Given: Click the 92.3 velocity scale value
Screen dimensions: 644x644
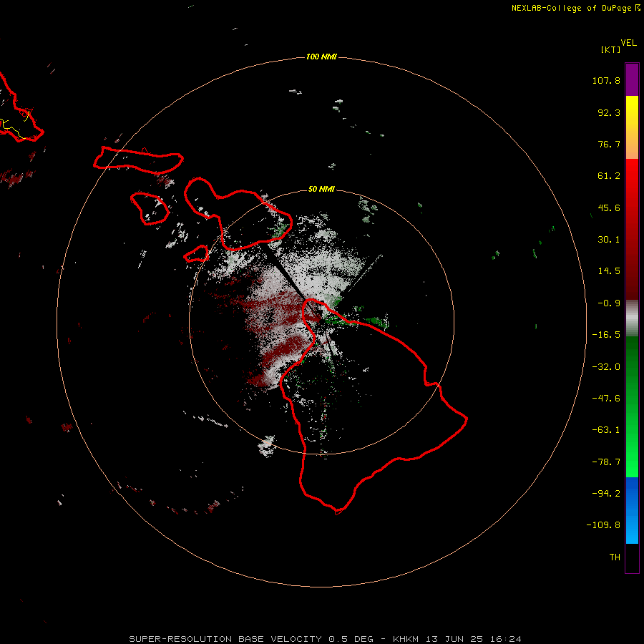Looking at the screenshot, I should click(x=609, y=112).
